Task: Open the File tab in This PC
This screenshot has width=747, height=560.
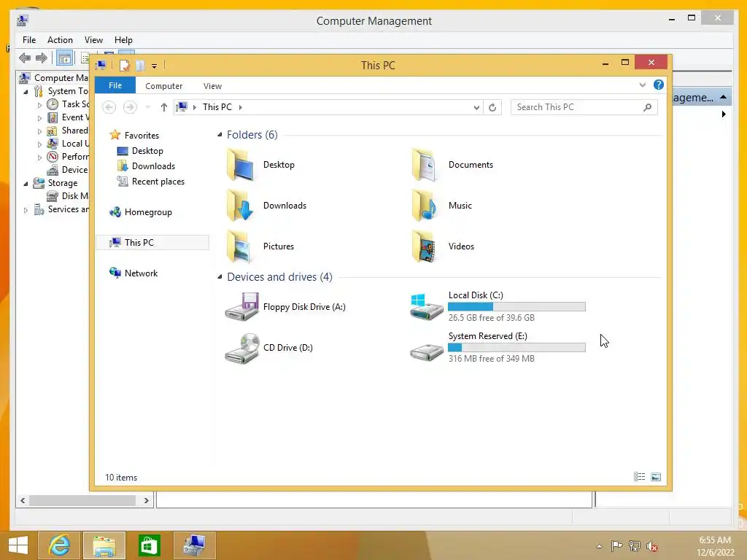Action: pyautogui.click(x=115, y=85)
